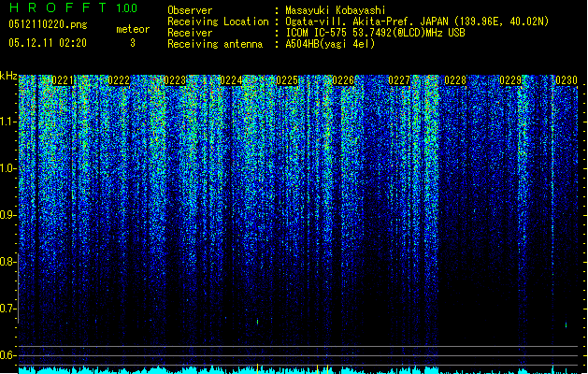Click the green meteor echo near 0230

point(566,324)
